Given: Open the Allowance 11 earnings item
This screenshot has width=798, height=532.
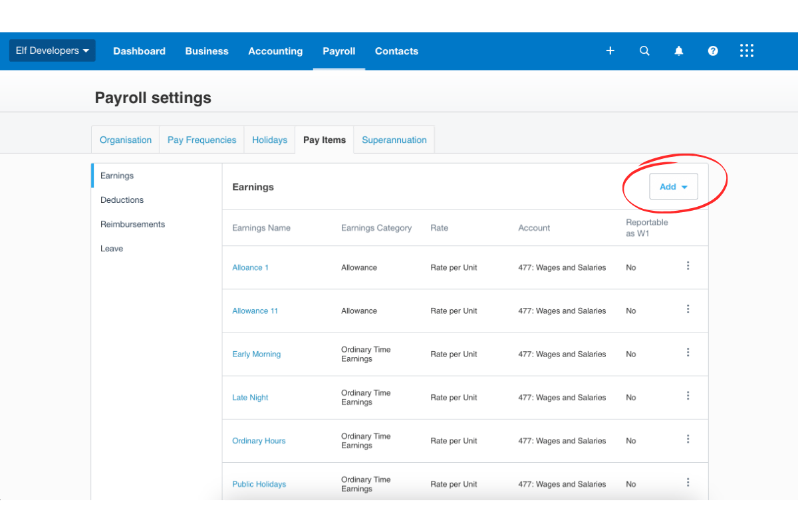Looking at the screenshot, I should tap(255, 311).
